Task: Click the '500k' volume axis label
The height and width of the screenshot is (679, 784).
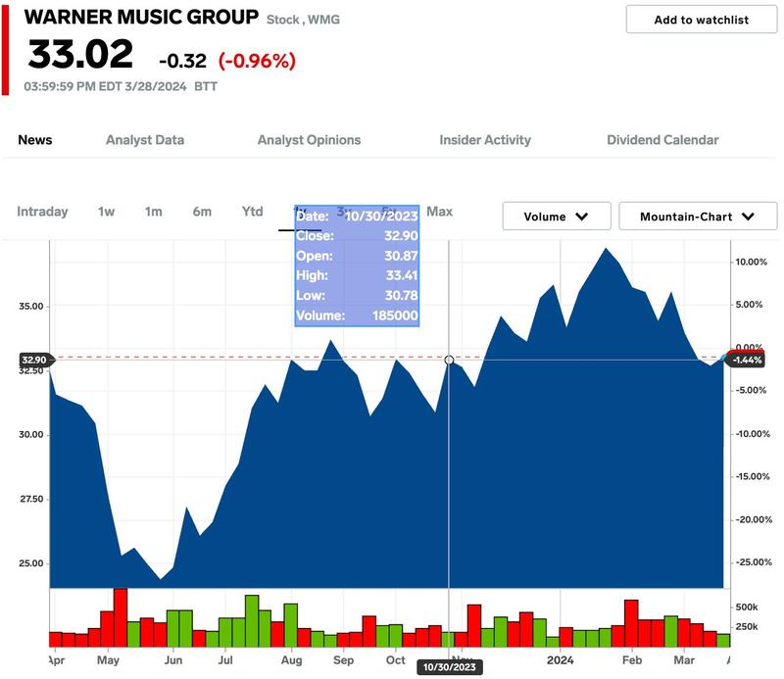Action: (747, 607)
